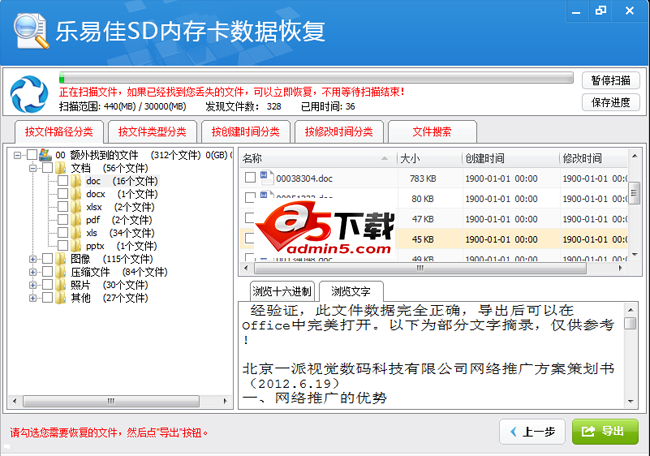The height and width of the screenshot is (456, 650).
Task: Expand the 图像 tree node
Action: (x=33, y=259)
